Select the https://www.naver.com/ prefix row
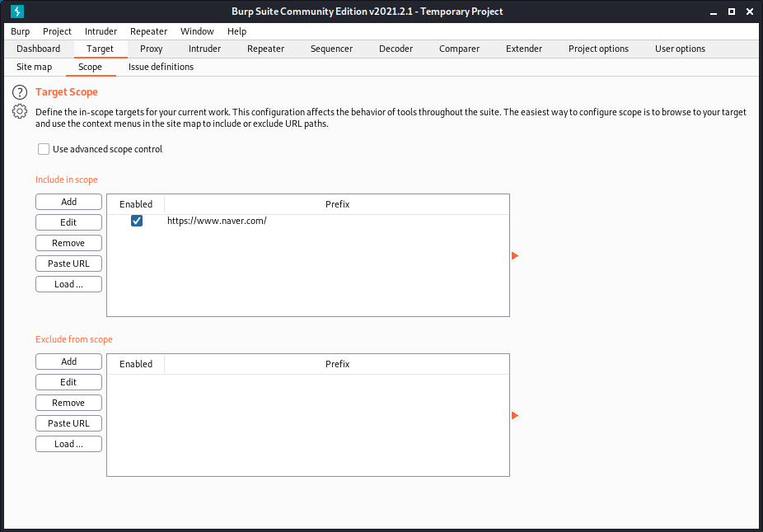The image size is (763, 532). (308, 221)
